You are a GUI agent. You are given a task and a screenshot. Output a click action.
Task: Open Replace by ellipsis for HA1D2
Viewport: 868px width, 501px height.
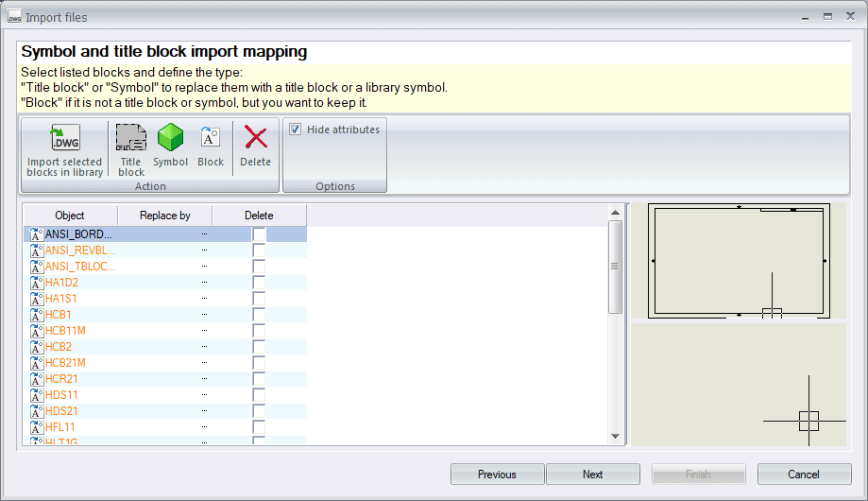[204, 283]
